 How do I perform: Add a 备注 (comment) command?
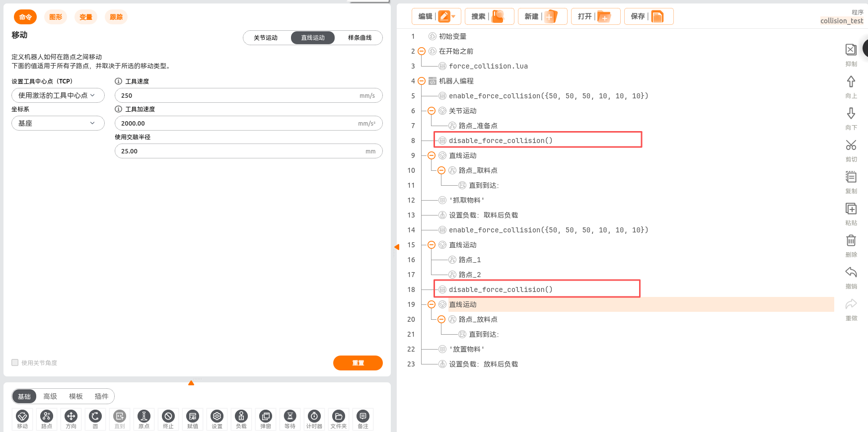[363, 419]
